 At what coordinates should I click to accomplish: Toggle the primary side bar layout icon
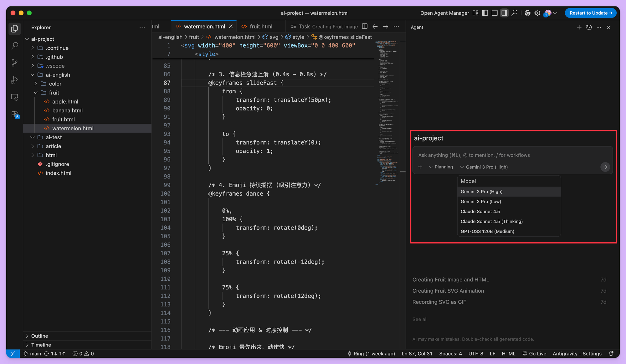click(485, 13)
